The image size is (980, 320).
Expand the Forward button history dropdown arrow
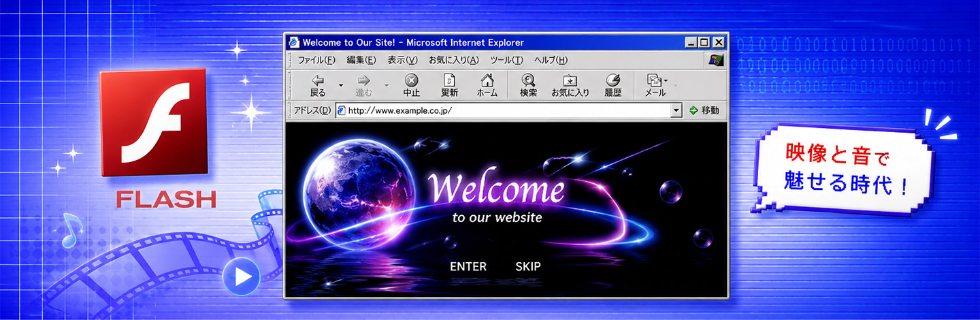tap(386, 85)
